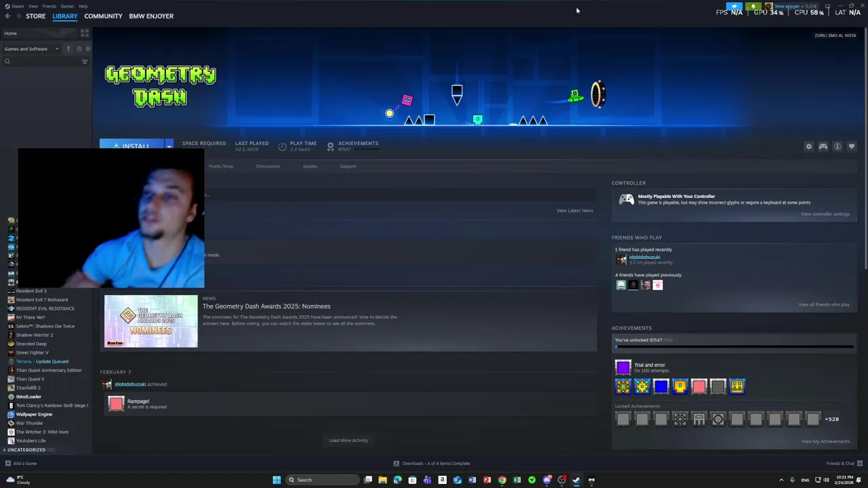This screenshot has width=868, height=488.
Task: Click View all friends who play
Action: pos(824,304)
